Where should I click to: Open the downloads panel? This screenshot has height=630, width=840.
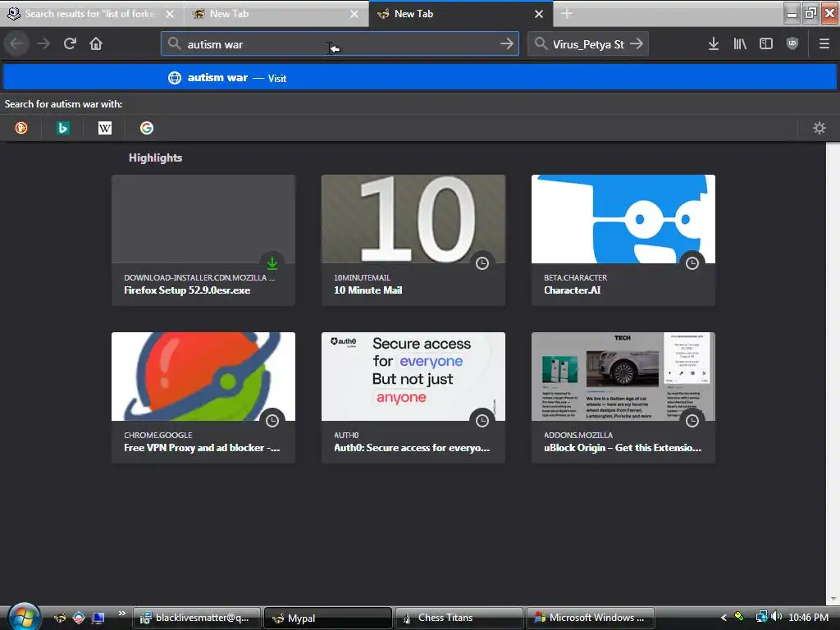714,44
